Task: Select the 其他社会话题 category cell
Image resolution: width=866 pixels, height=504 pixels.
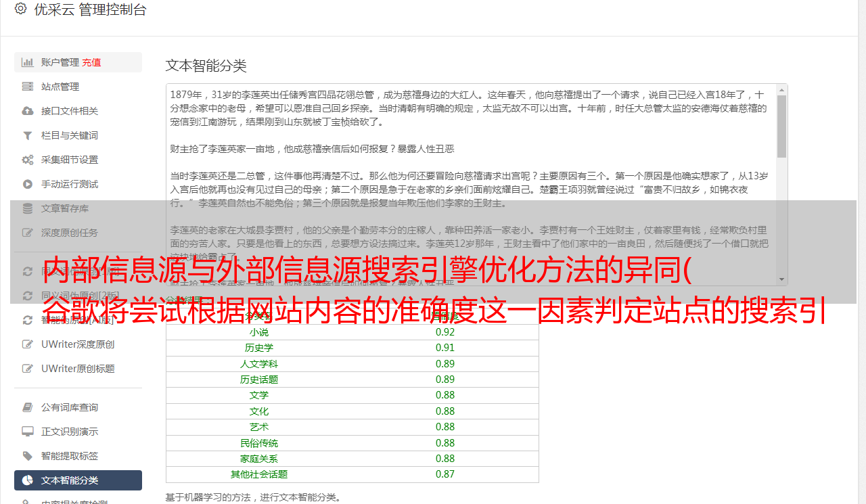Action: tap(259, 474)
